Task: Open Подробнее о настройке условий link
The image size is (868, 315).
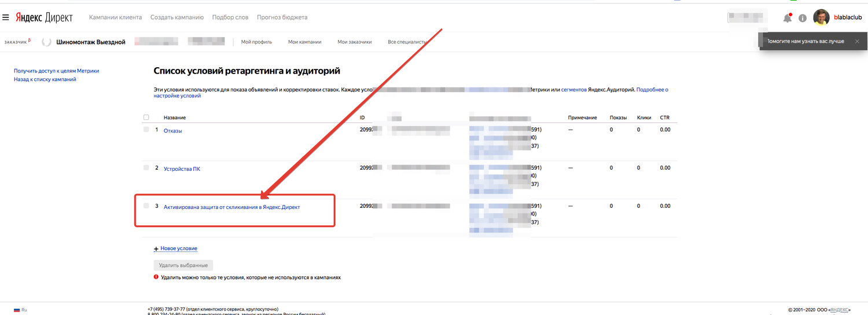Action: click(x=652, y=90)
